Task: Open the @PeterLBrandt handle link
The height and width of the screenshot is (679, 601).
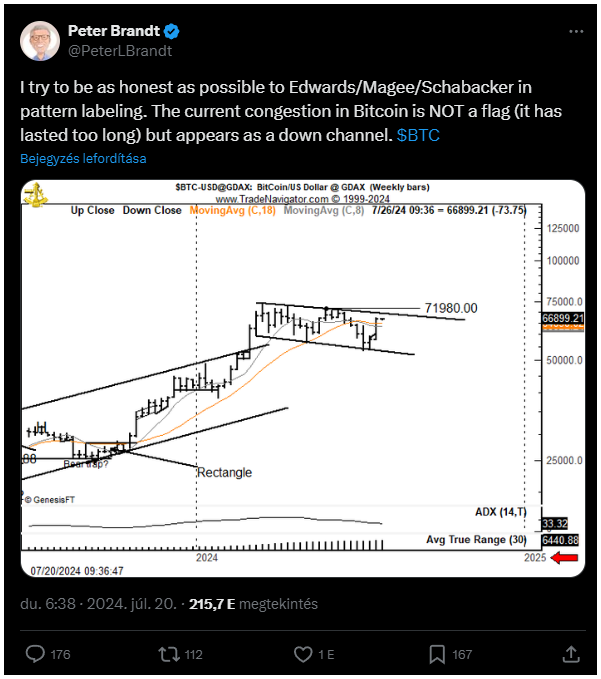Action: point(120,51)
